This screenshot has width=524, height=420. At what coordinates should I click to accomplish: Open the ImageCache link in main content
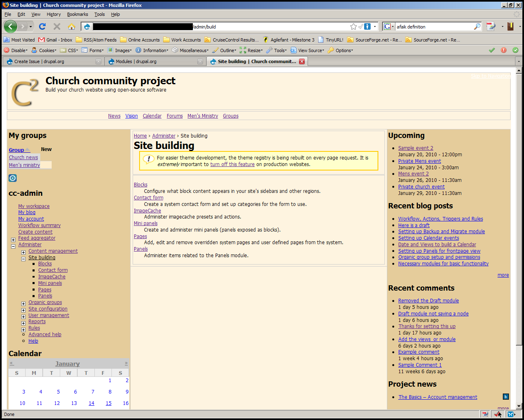(x=147, y=211)
